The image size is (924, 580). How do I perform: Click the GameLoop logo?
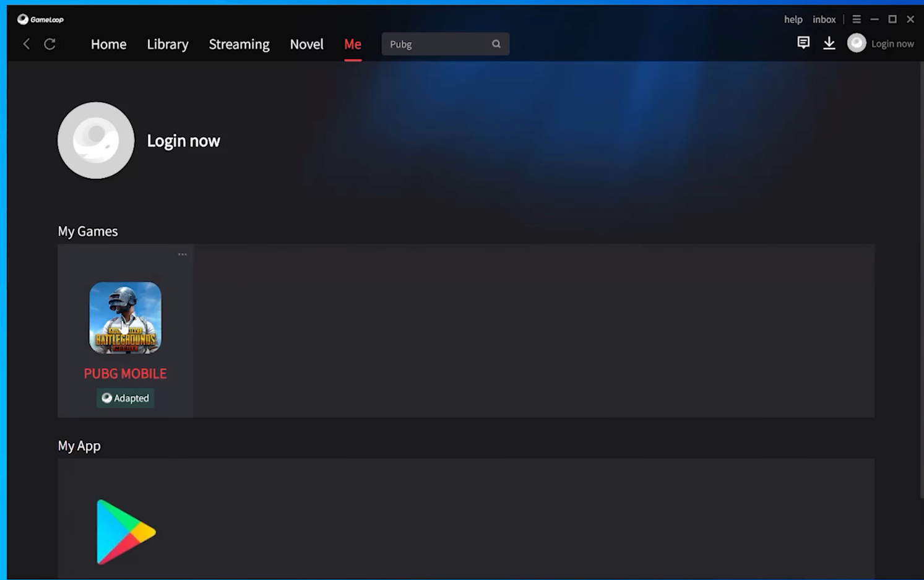pyautogui.click(x=40, y=19)
